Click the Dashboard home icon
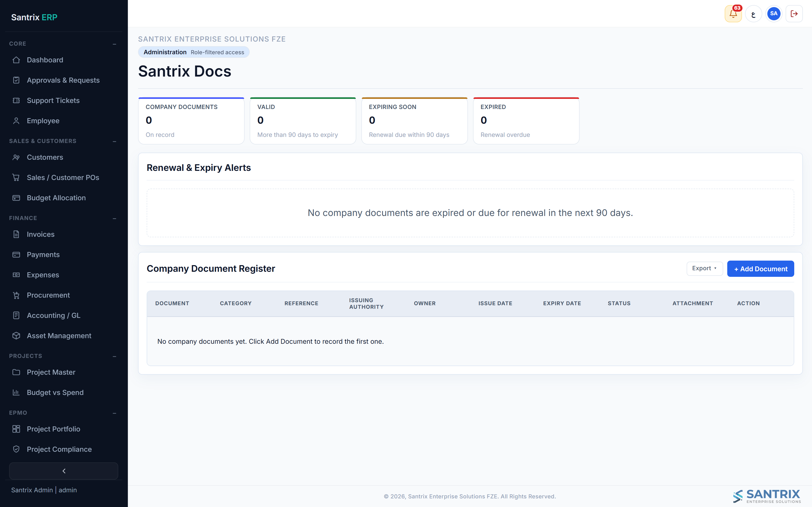Viewport: 812px width, 507px height. 16,60
